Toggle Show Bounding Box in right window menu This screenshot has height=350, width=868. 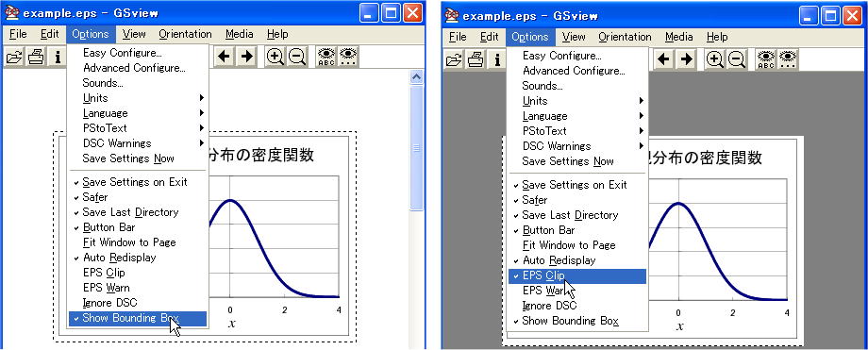coord(577,321)
